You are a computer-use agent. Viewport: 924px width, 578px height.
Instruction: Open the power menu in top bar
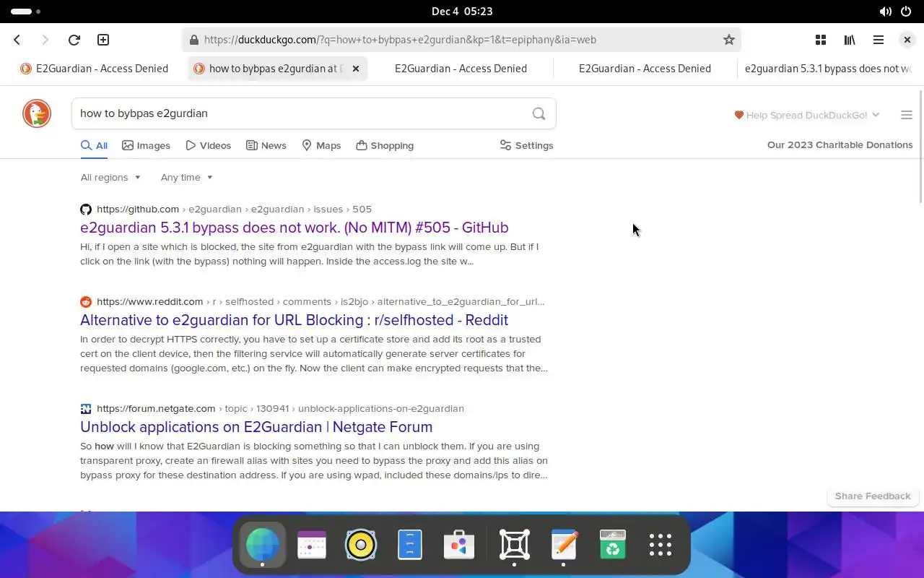tap(907, 12)
